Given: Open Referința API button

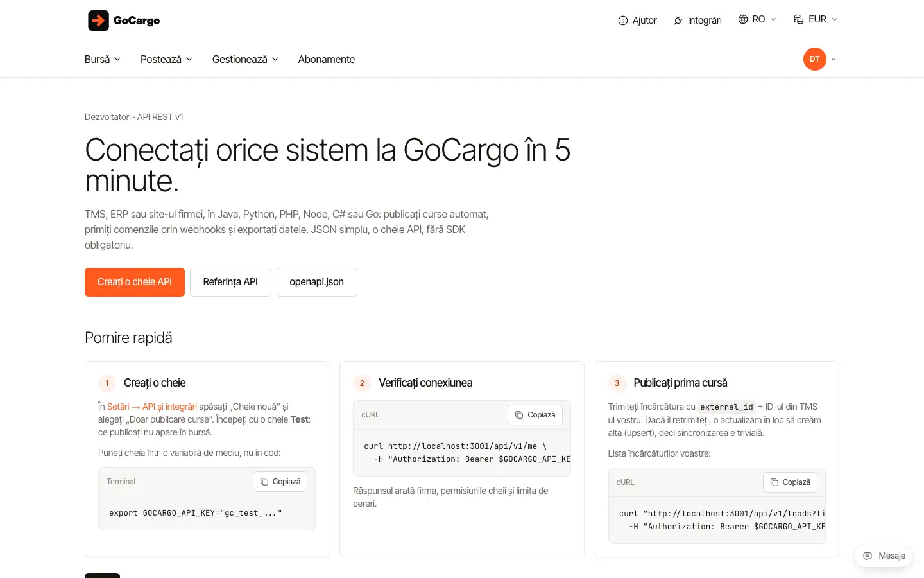Looking at the screenshot, I should pyautogui.click(x=230, y=282).
